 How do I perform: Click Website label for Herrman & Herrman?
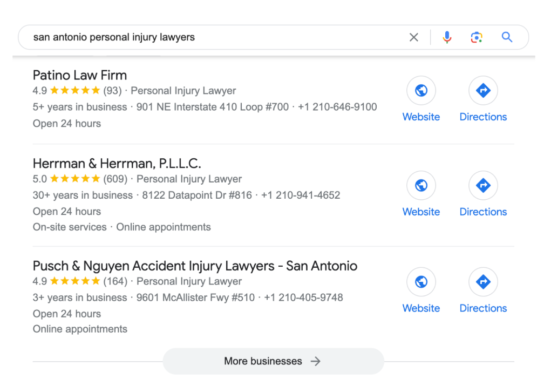pos(421,212)
